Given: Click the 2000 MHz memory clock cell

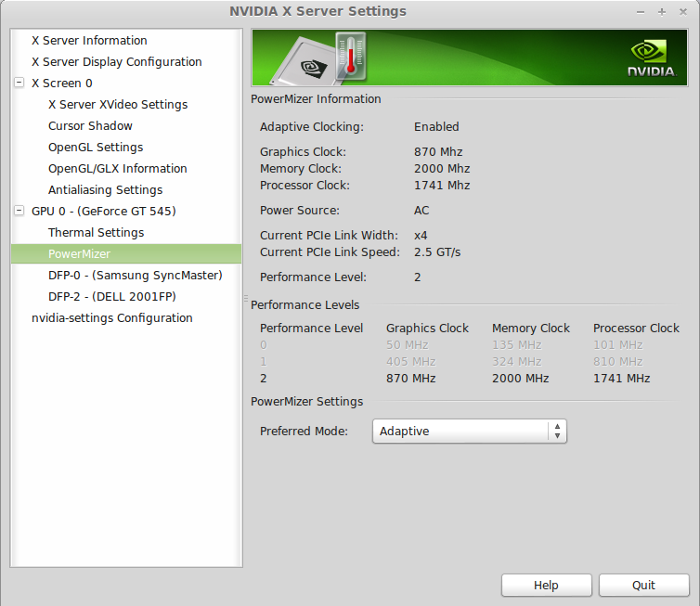Looking at the screenshot, I should click(x=520, y=379).
